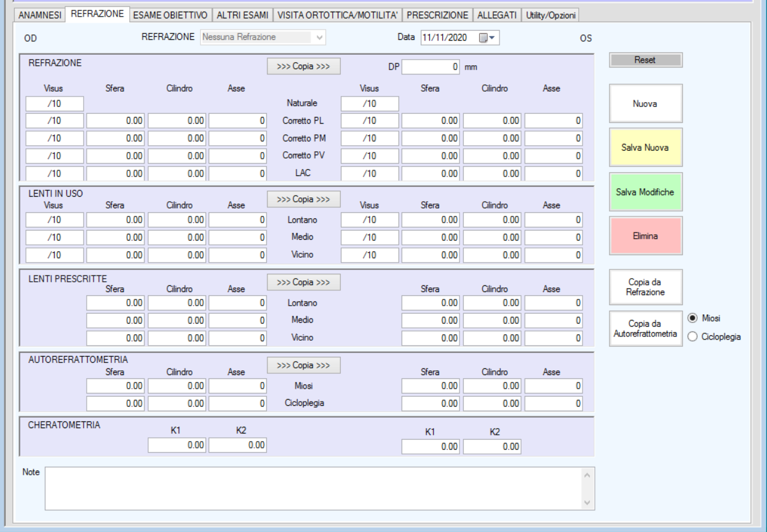Open the PRESCRIZIONE tab
The image size is (767, 532).
click(x=437, y=15)
